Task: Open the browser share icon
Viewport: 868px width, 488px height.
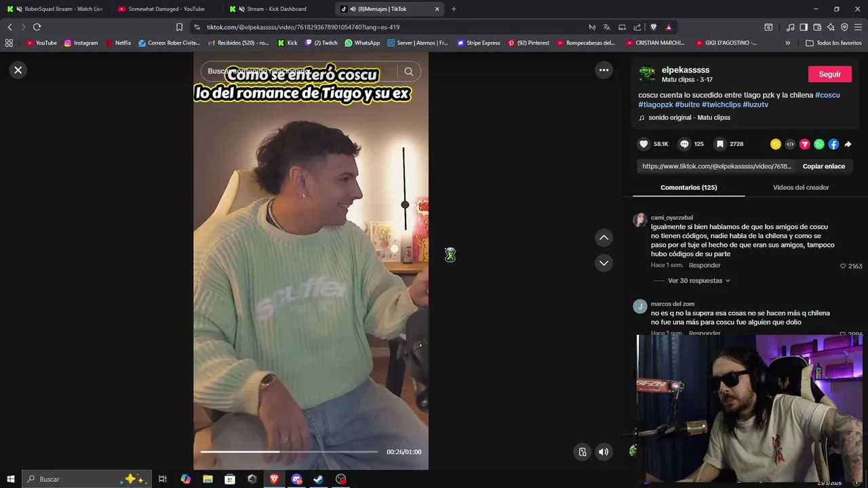Action: click(637, 27)
